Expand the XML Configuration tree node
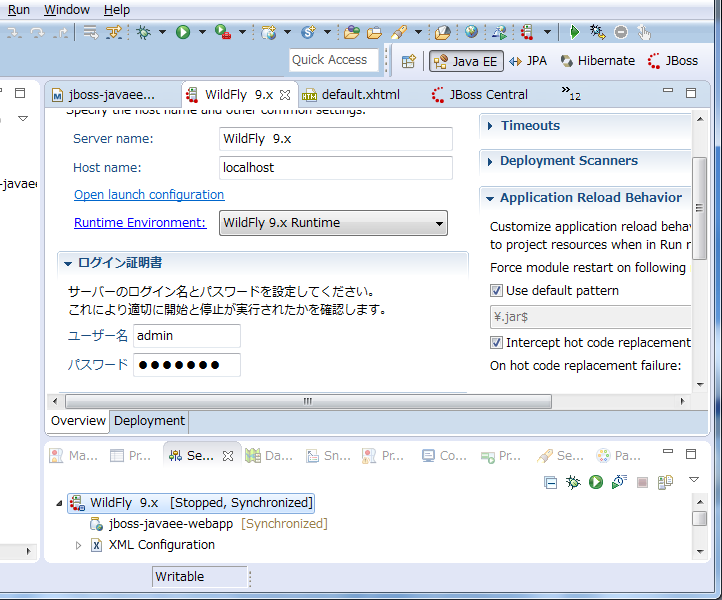The height and width of the screenshot is (600, 722). tap(78, 545)
